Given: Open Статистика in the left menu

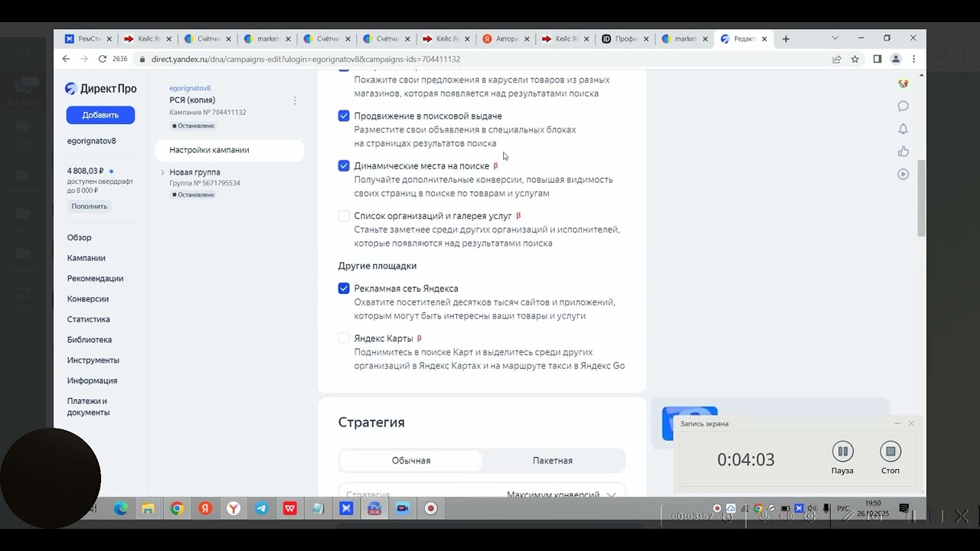Looking at the screenshot, I should click(89, 319).
